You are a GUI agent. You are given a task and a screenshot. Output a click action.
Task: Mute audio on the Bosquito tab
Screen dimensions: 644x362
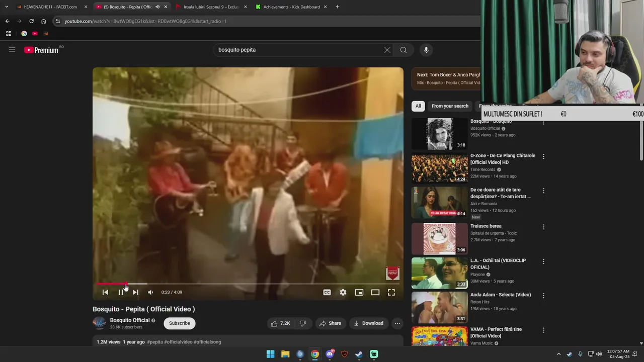[157, 7]
